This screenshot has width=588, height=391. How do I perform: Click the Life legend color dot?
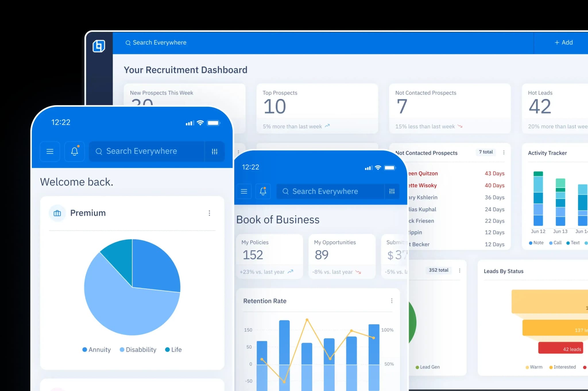(x=167, y=349)
